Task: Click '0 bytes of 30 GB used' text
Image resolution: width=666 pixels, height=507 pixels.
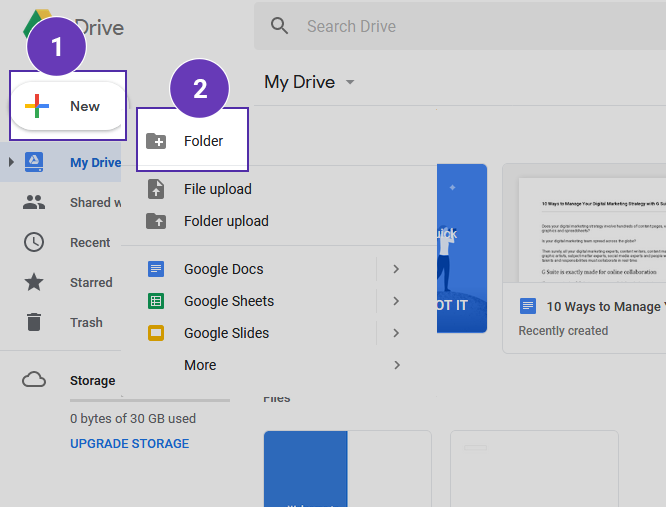Action: pos(133,419)
